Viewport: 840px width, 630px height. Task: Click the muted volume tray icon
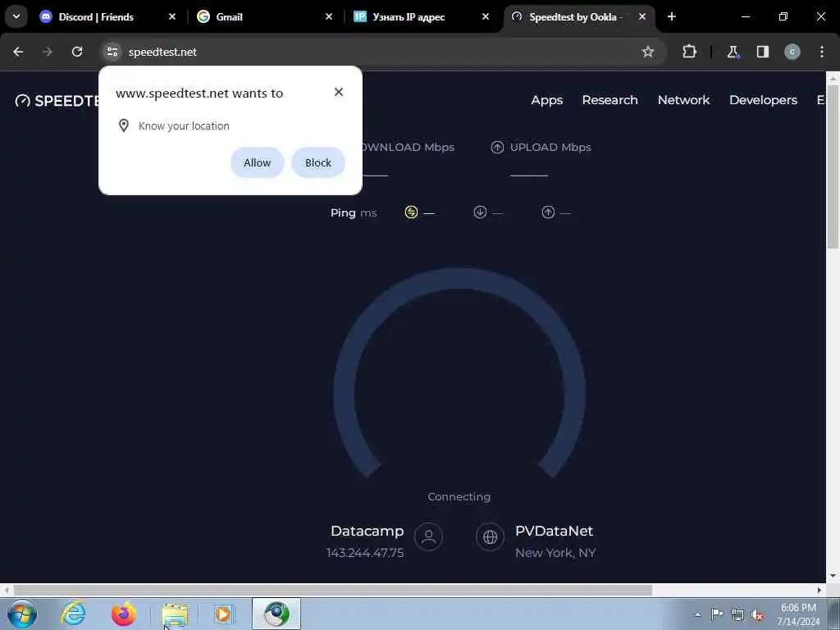click(757, 615)
